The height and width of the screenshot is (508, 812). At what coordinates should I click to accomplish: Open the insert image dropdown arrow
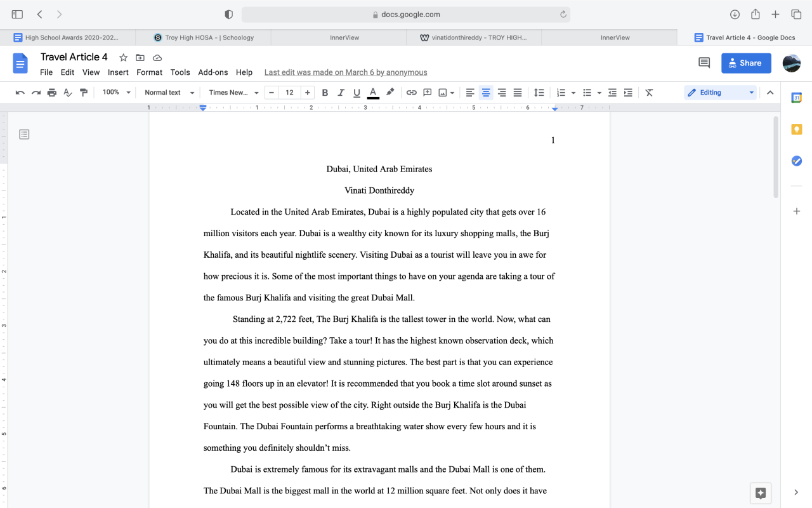tap(452, 93)
